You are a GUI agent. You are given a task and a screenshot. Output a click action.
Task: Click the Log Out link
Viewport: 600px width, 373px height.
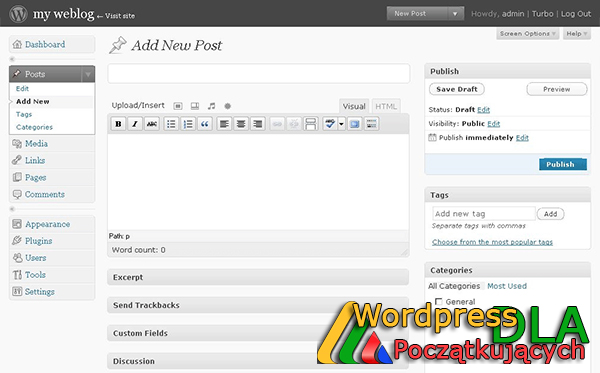[x=576, y=14]
